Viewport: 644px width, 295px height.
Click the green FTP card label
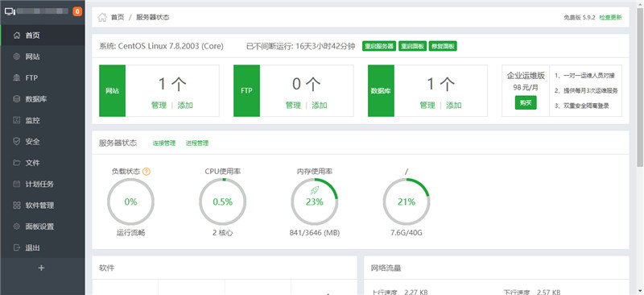tap(246, 91)
